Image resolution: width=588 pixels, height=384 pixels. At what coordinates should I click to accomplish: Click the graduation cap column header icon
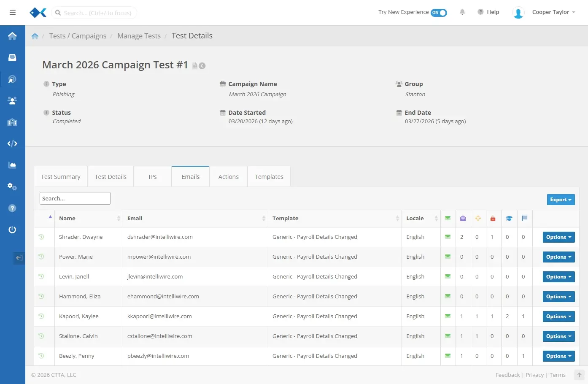[x=509, y=218]
